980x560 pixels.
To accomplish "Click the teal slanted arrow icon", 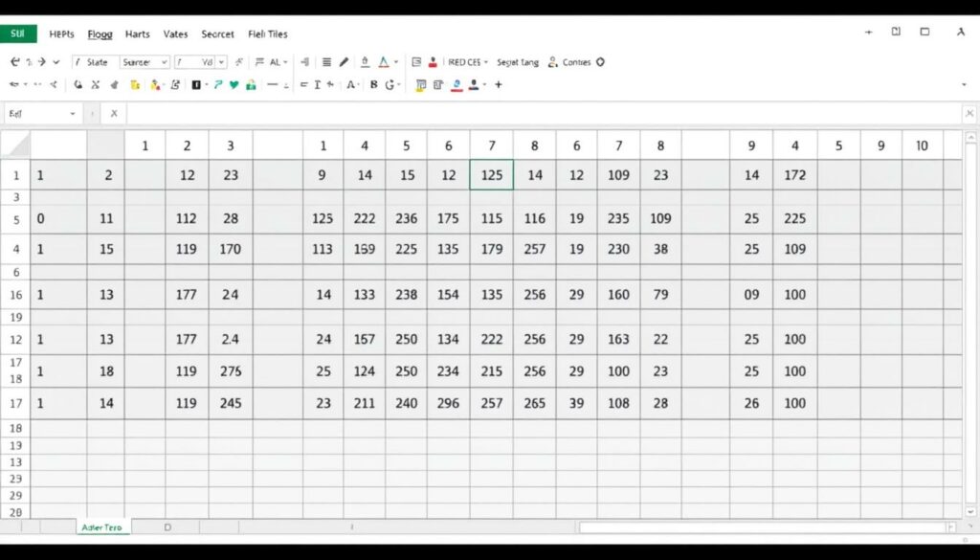I will coord(217,84).
